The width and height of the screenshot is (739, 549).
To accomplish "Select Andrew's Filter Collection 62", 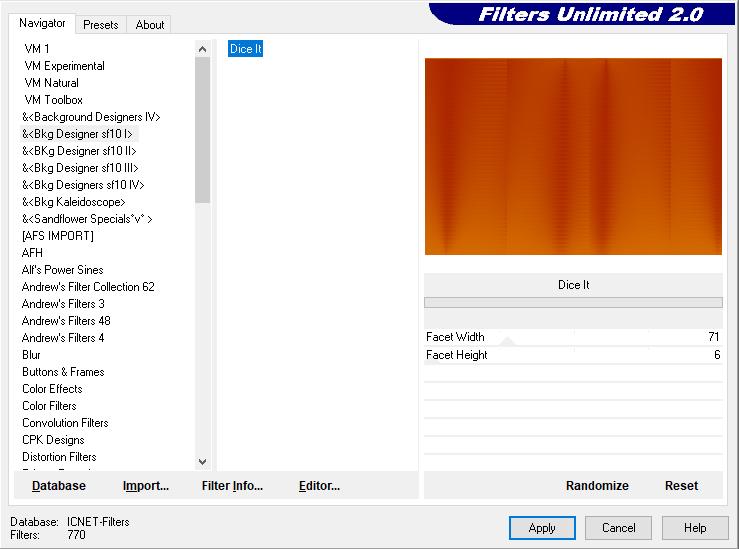I will (88, 286).
